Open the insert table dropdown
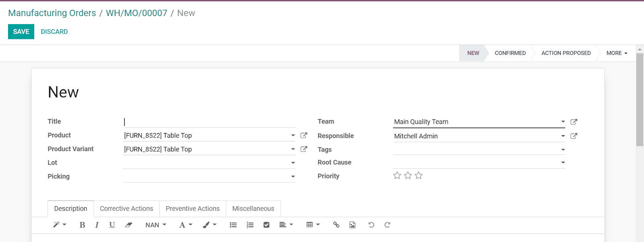Viewport: 644px width, 242px height. (x=313, y=225)
